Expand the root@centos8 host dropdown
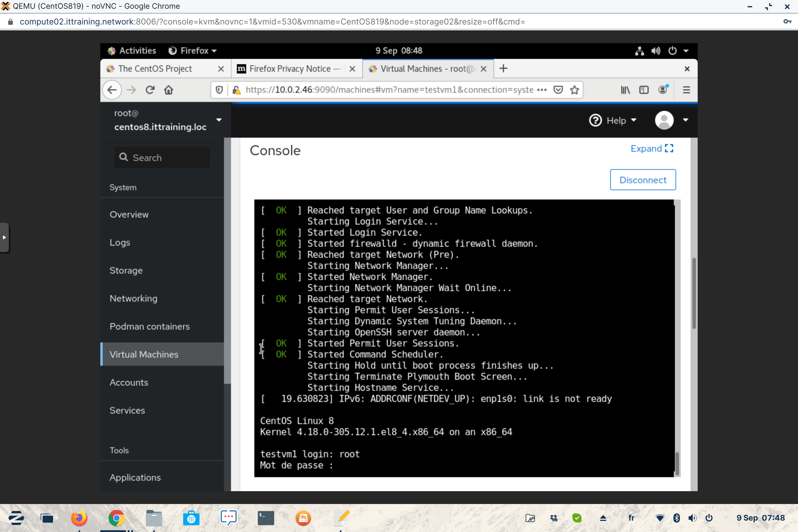 pos(219,120)
